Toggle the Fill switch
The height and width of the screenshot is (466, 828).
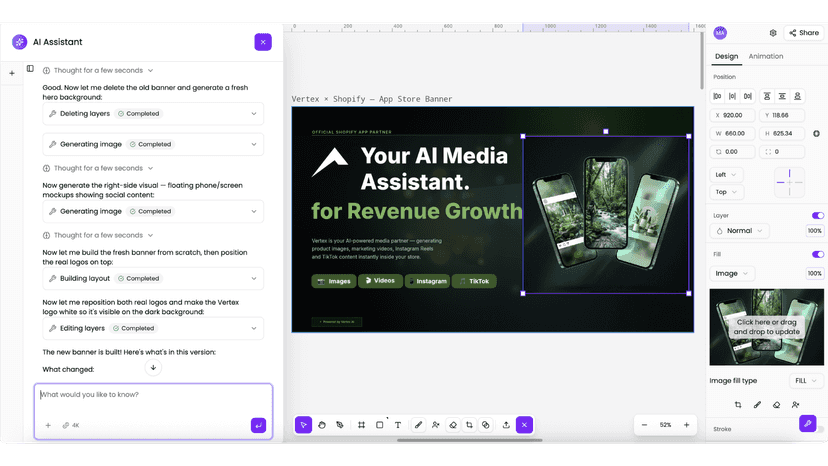[817, 254]
